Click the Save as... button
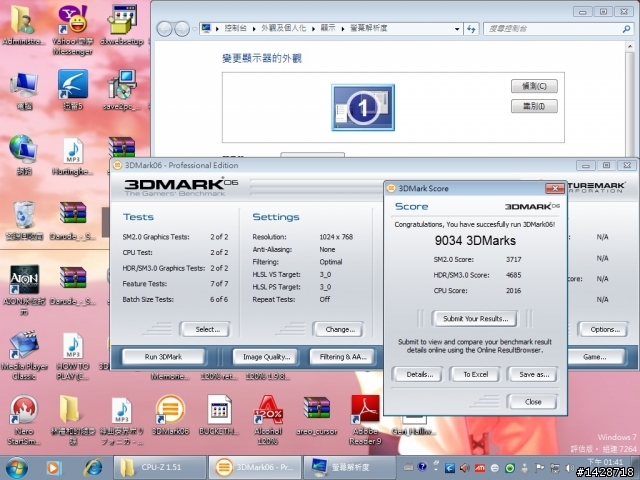This screenshot has width=640, height=480. [x=533, y=374]
